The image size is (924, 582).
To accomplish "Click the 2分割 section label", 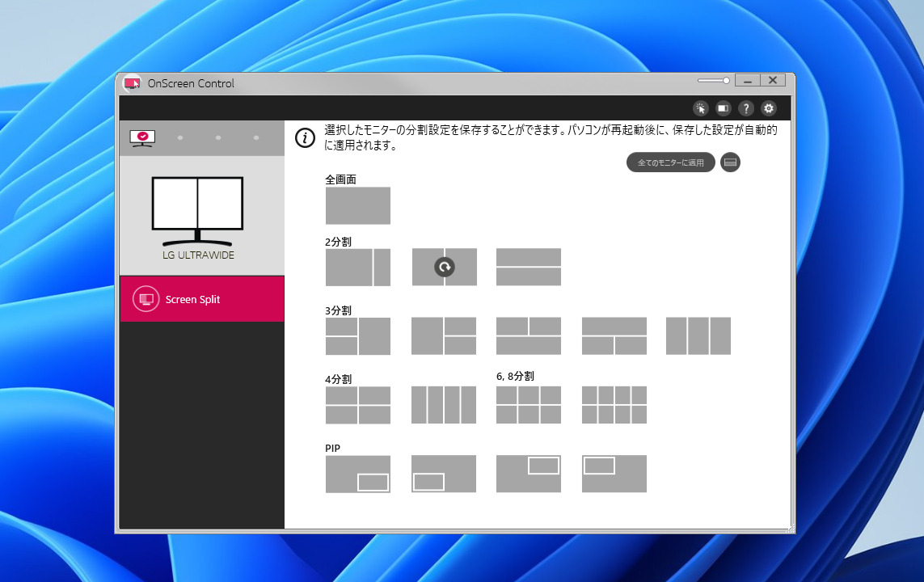I will 338,242.
